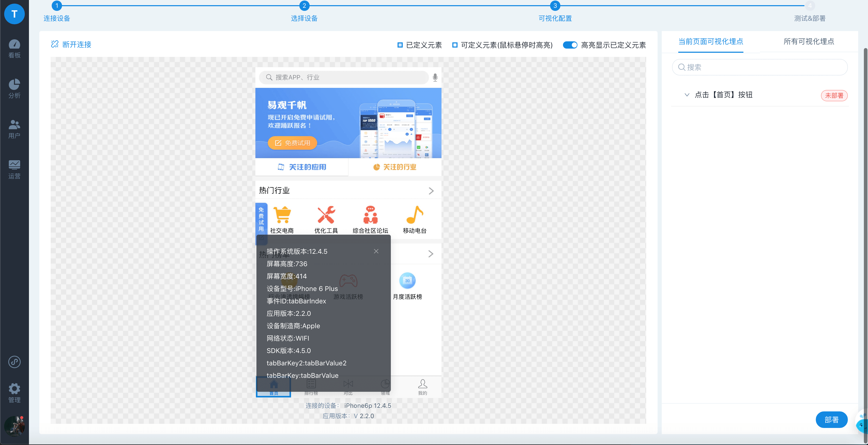Click the 未部署 status badge
This screenshot has width=868, height=445.
pyautogui.click(x=834, y=95)
